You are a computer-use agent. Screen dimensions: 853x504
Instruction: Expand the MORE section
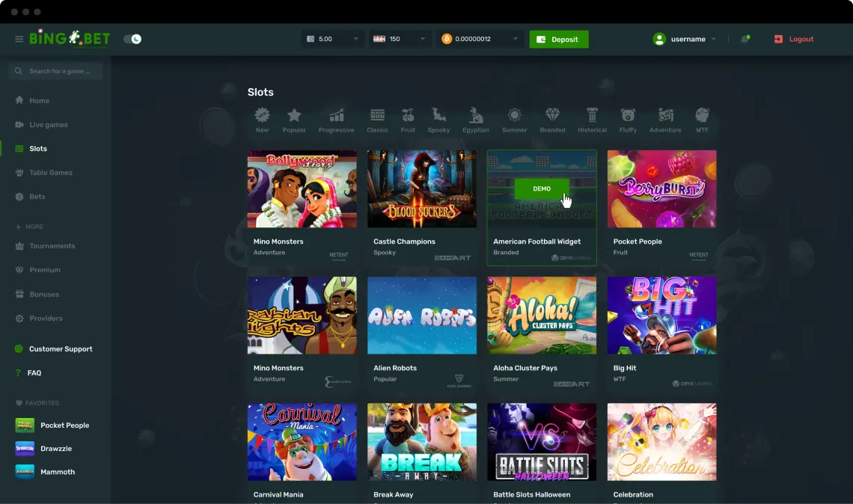click(x=29, y=227)
